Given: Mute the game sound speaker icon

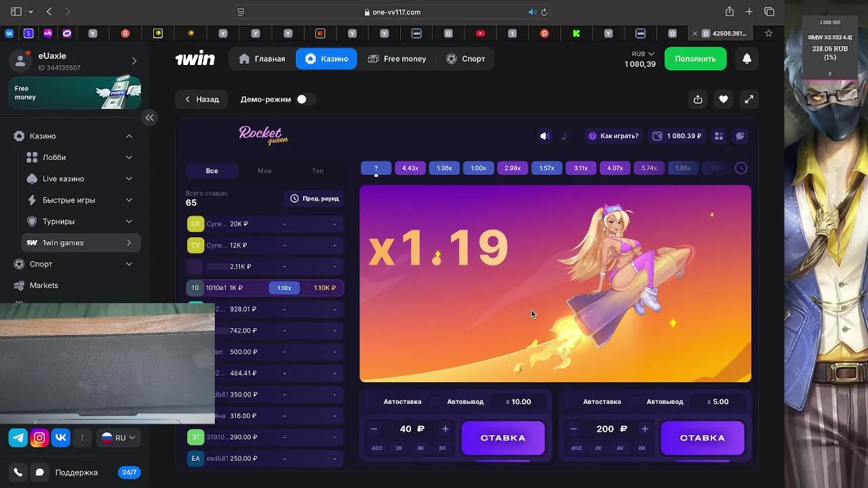Looking at the screenshot, I should (x=544, y=136).
